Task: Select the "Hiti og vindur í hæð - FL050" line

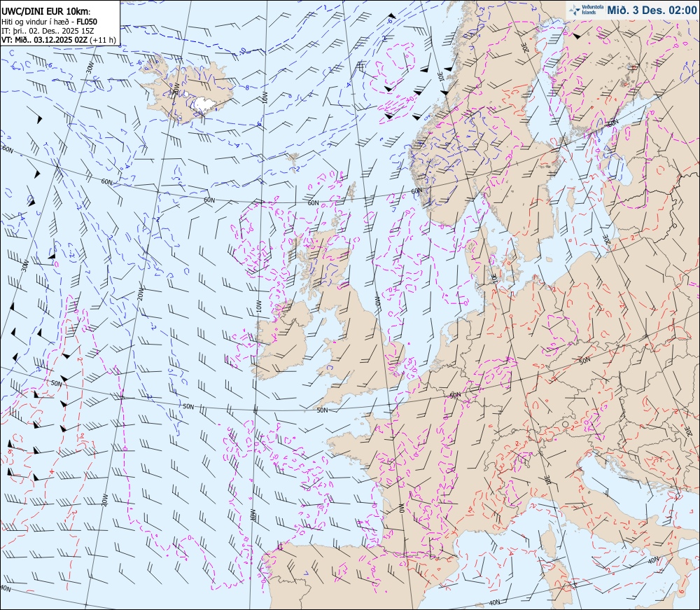Action: (49, 22)
